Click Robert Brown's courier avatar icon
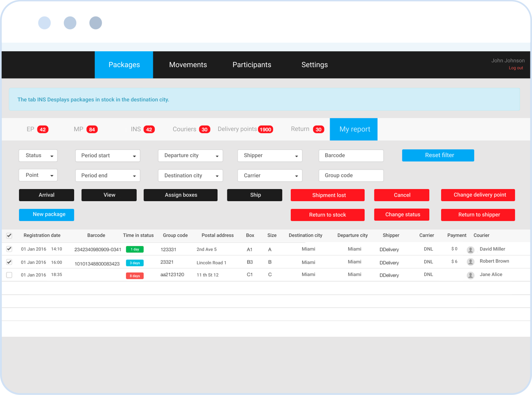Viewport: 532px width, 395px height. click(x=470, y=262)
